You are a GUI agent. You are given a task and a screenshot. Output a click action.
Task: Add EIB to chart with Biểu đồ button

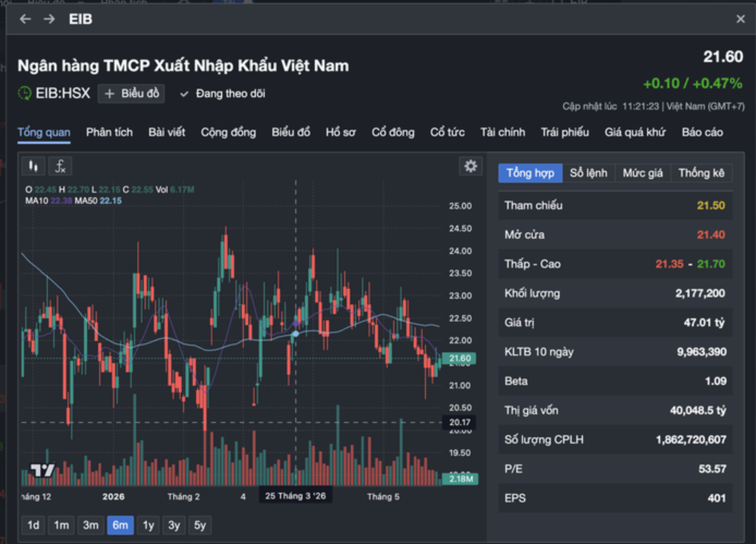point(131,93)
